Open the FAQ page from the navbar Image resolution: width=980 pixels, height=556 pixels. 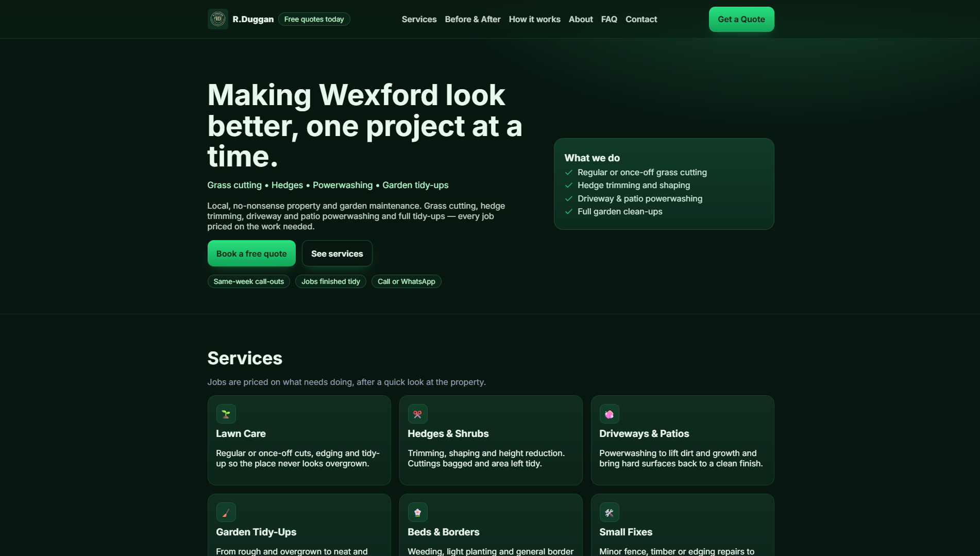point(609,19)
